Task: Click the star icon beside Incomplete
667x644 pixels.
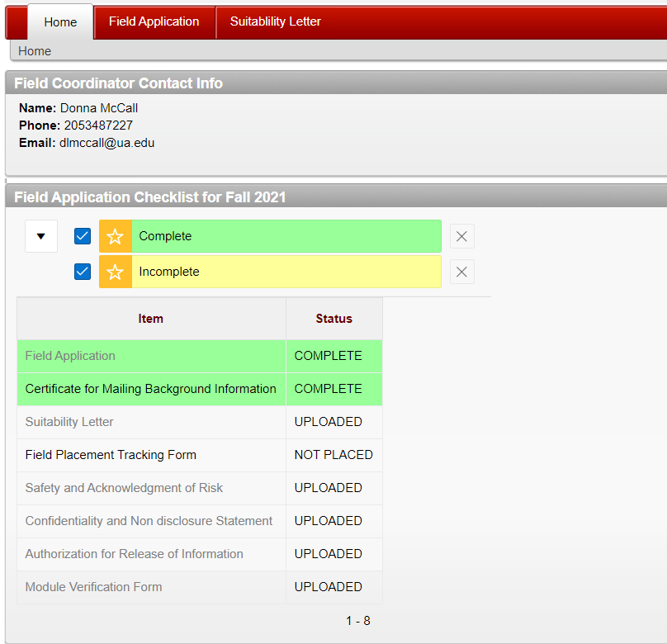Action: (116, 272)
